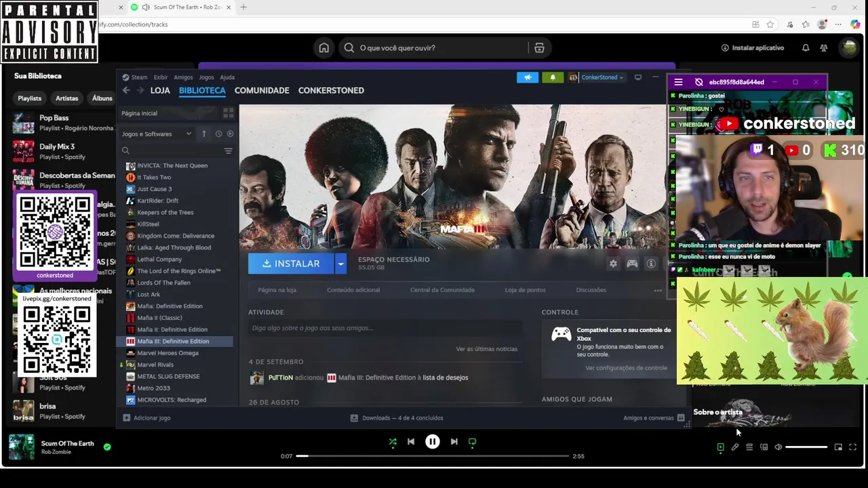Image resolution: width=868 pixels, height=488 pixels.
Task: Click Steam announcements megaphone icon
Action: point(528,77)
